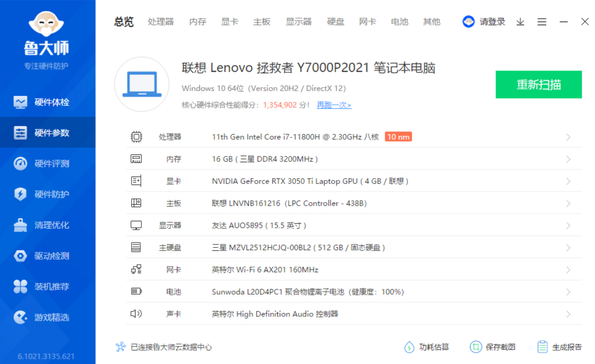Click the login avatar icon

pyautogui.click(x=468, y=22)
